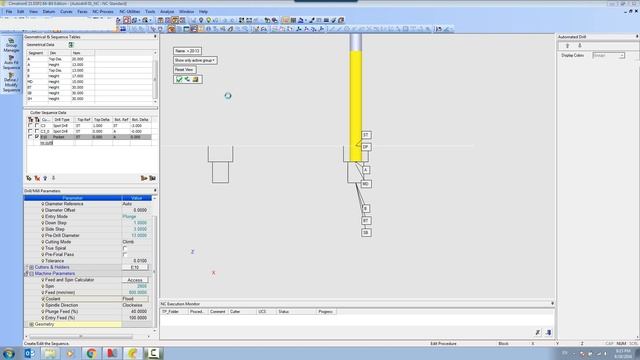Click the rightmost icon below Cutter Sequence table
This screenshot has width=640, height=360.
pyautogui.click(x=152, y=178)
